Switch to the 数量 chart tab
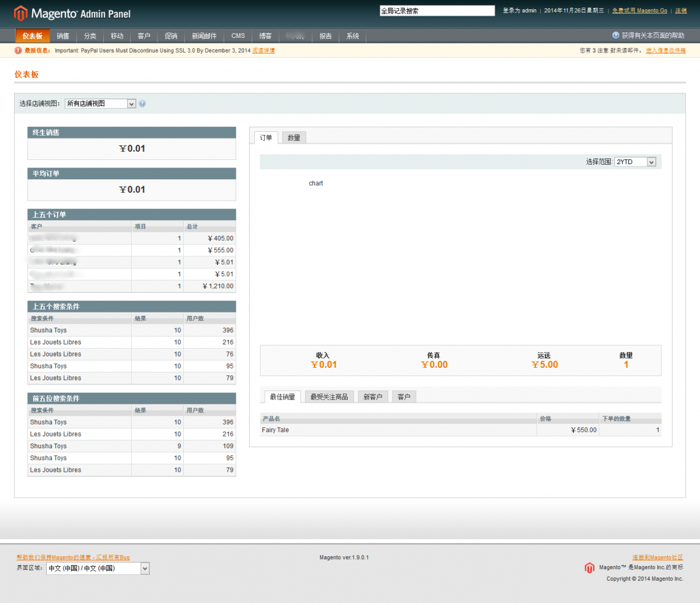The width and height of the screenshot is (700, 603). 294,138
